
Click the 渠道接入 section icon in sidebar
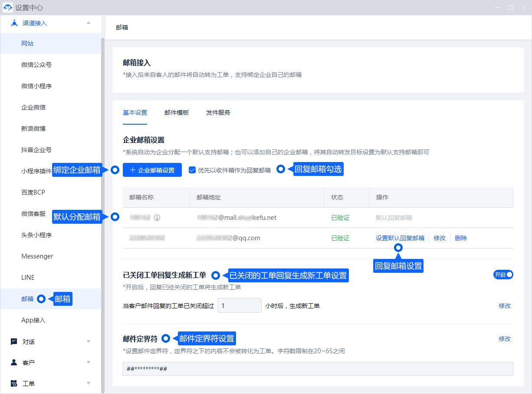click(14, 23)
